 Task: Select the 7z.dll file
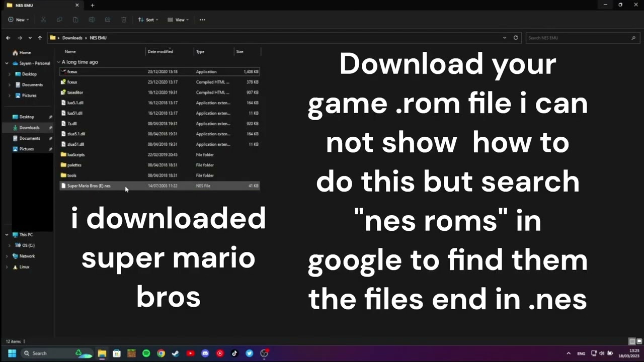[159, 123]
